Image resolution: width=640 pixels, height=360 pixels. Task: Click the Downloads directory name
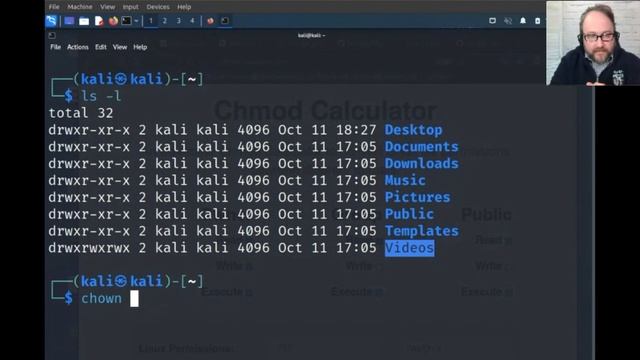coord(422,164)
